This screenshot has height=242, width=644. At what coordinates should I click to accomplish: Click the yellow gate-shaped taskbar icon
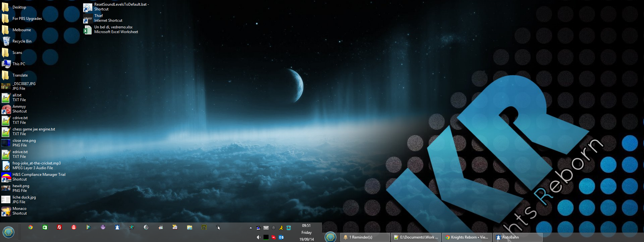pos(204,227)
